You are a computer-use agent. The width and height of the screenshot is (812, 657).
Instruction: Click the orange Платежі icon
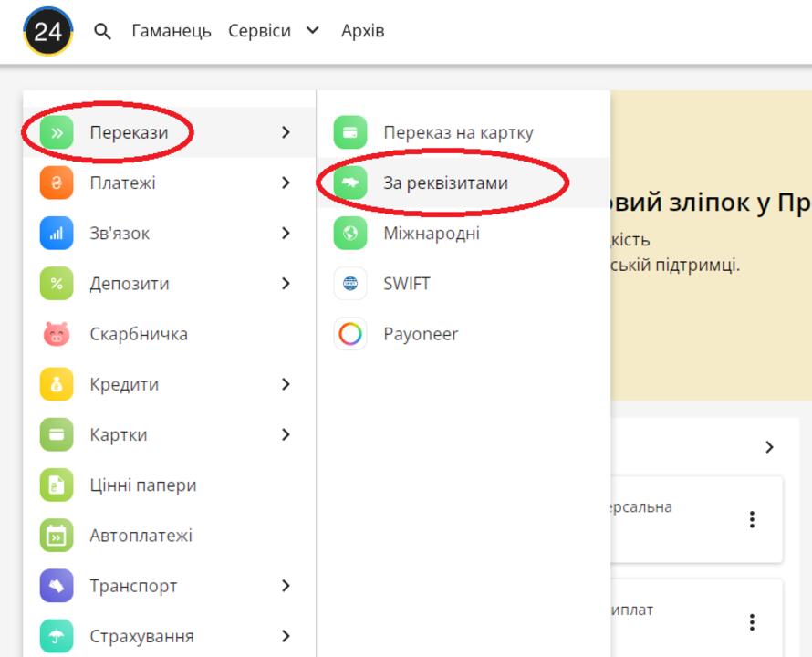tap(57, 182)
